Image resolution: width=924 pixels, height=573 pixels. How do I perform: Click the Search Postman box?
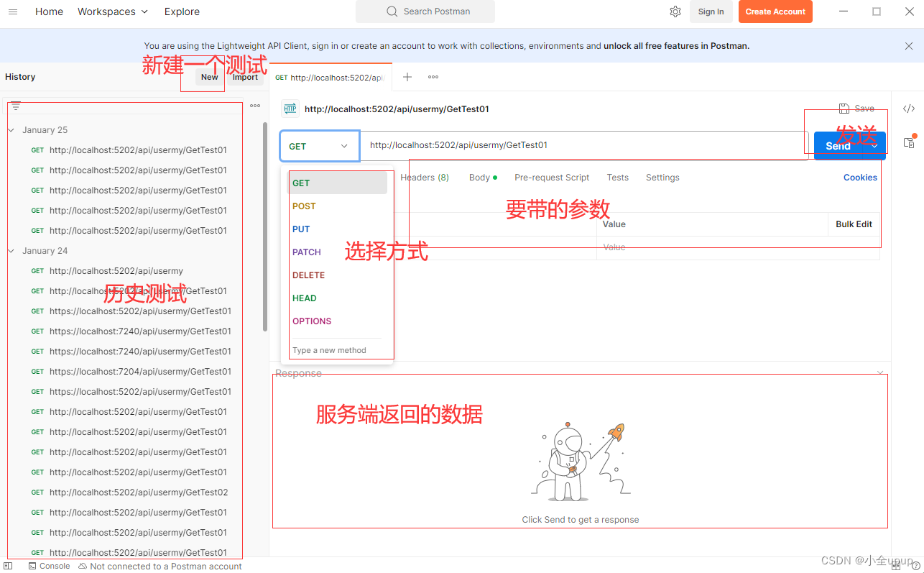coord(425,12)
